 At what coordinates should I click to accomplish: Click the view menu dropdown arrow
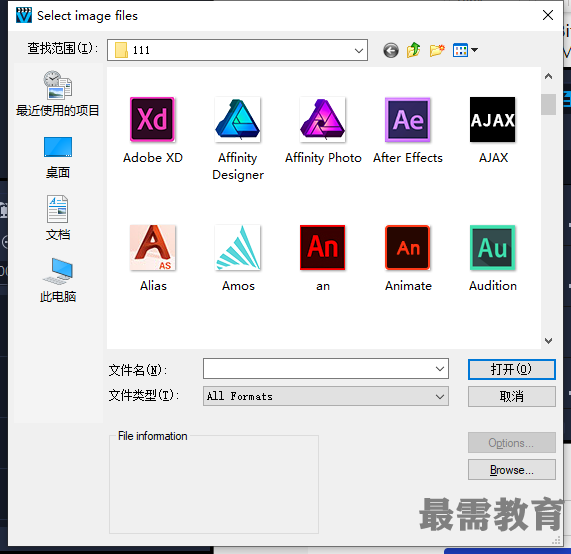tap(474, 50)
